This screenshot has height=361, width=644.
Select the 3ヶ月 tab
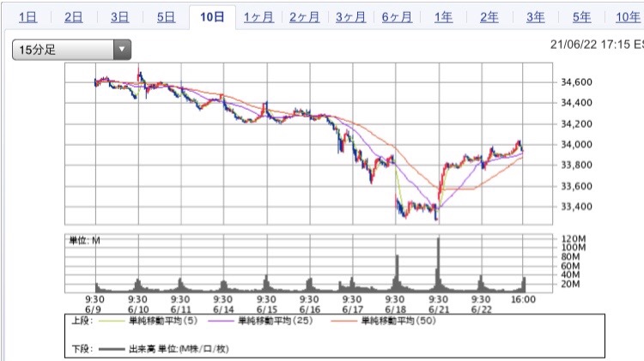coord(352,17)
